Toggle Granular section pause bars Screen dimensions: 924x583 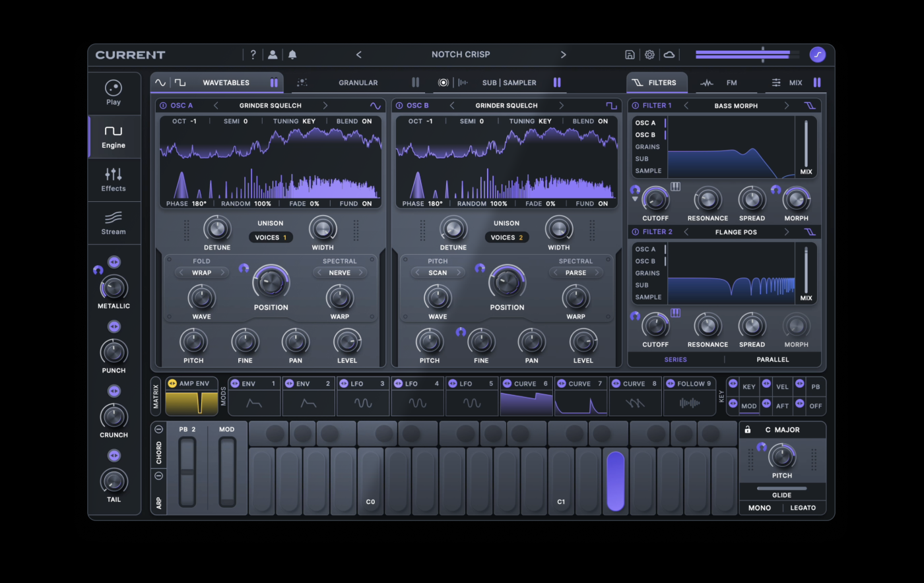(415, 82)
